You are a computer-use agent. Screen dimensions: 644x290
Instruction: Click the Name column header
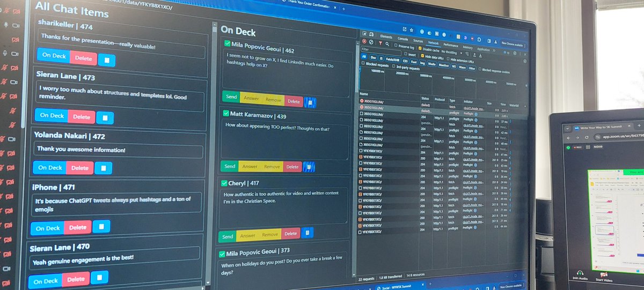pyautogui.click(x=364, y=93)
